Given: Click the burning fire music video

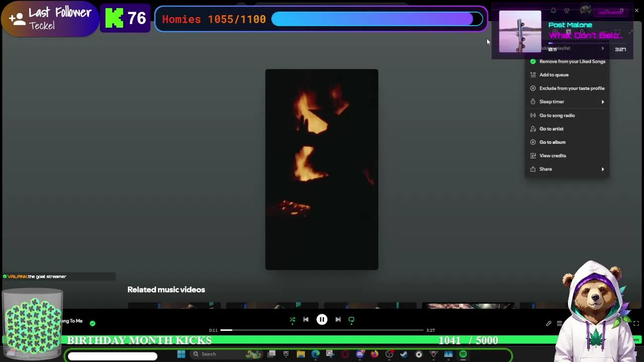Looking at the screenshot, I should click(322, 169).
